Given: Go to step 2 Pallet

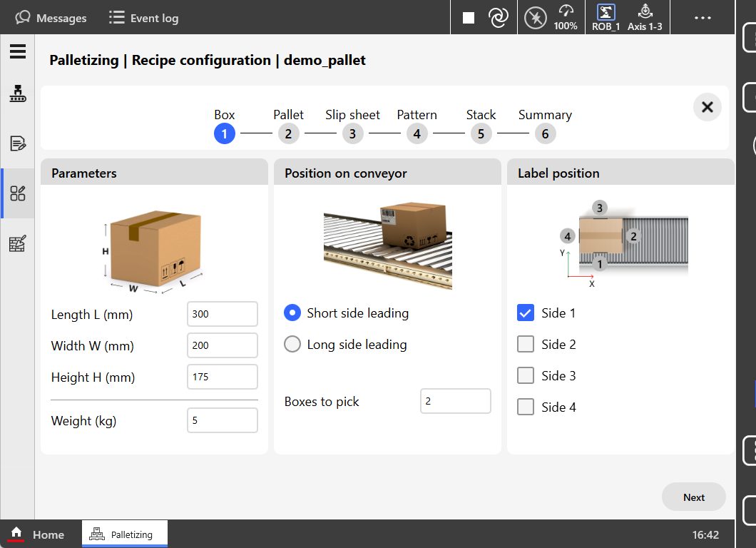Looking at the screenshot, I should (x=288, y=133).
